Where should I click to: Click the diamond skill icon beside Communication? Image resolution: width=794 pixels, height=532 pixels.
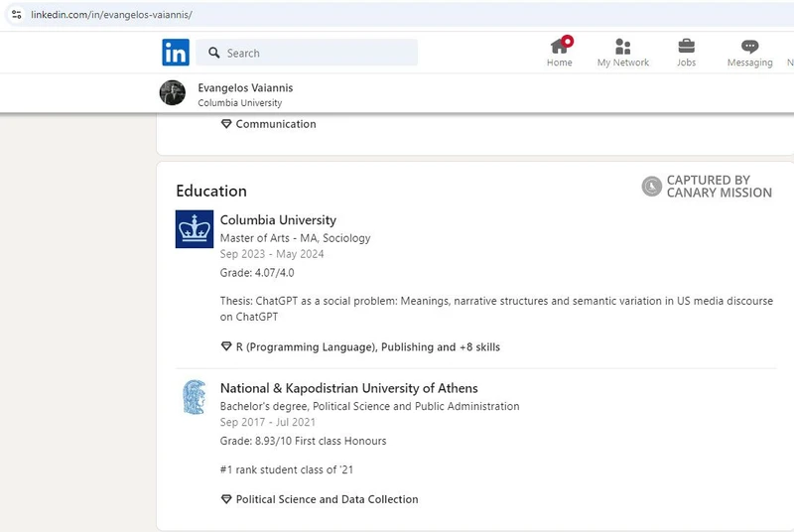(x=226, y=123)
